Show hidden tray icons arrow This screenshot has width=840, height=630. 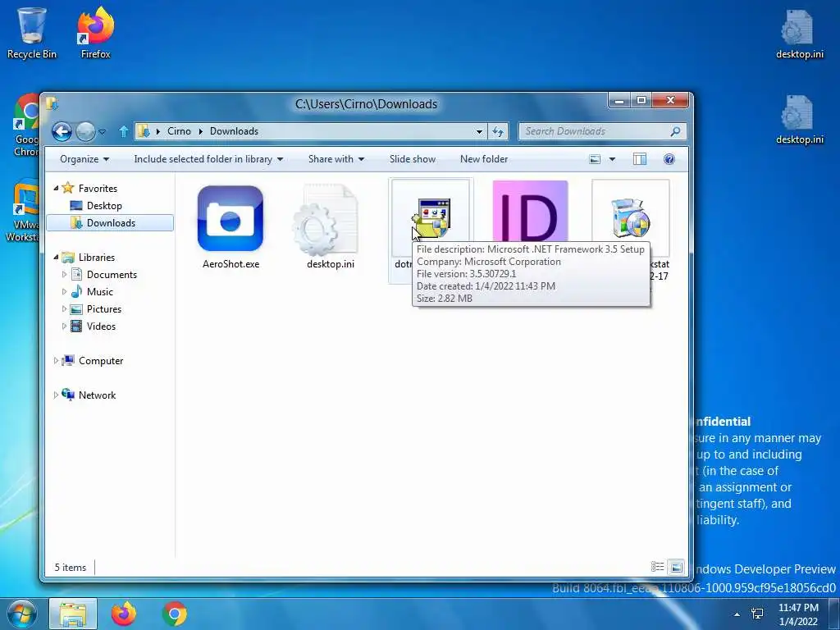tap(737, 614)
